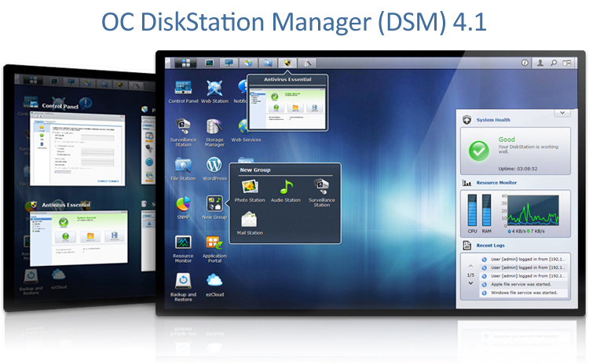
Task: Collapse the widget panel with the chevron
Action: click(562, 113)
